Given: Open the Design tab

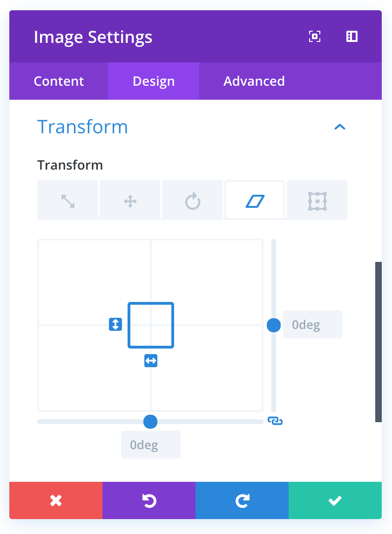Looking at the screenshot, I should (x=154, y=81).
